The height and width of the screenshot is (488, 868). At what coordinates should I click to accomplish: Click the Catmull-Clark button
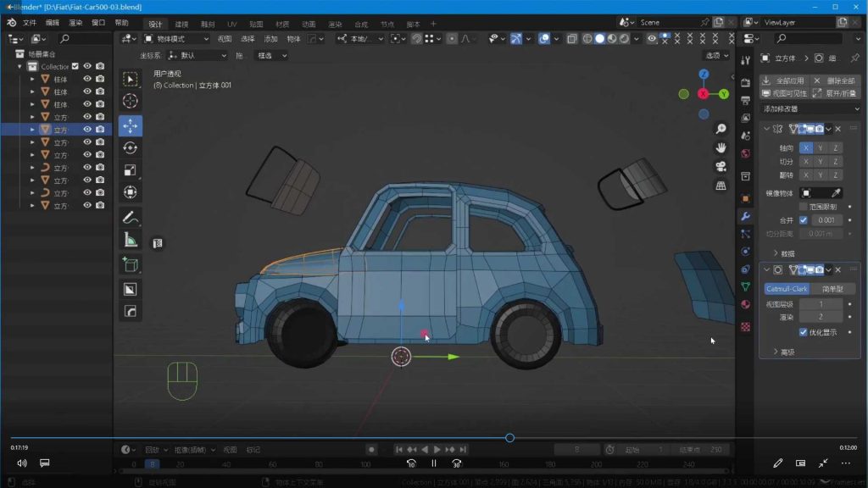coord(787,289)
